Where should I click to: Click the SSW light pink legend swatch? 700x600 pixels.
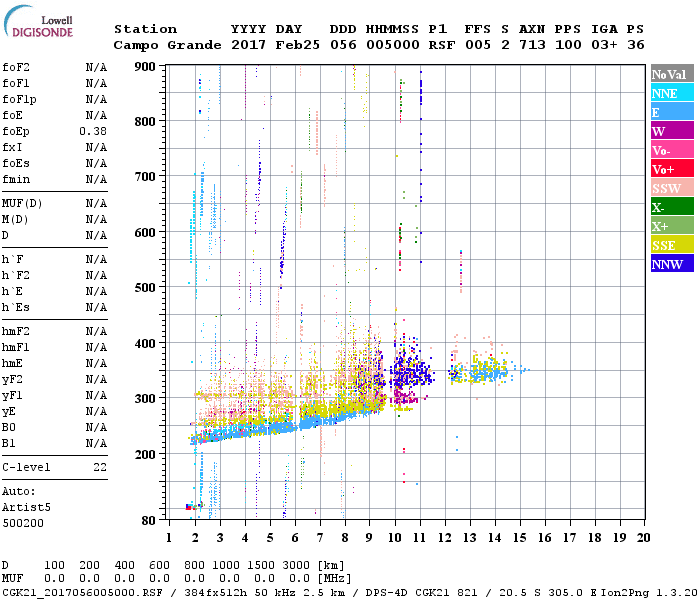(671, 188)
